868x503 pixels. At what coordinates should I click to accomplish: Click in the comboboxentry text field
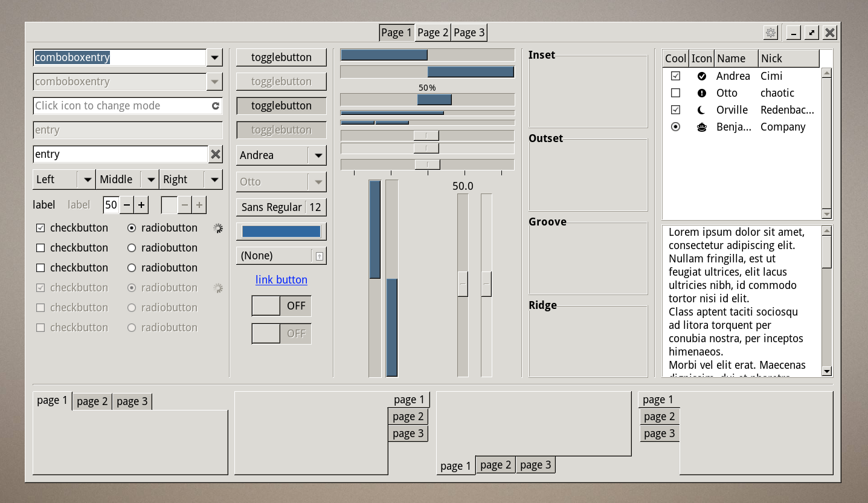pos(120,57)
